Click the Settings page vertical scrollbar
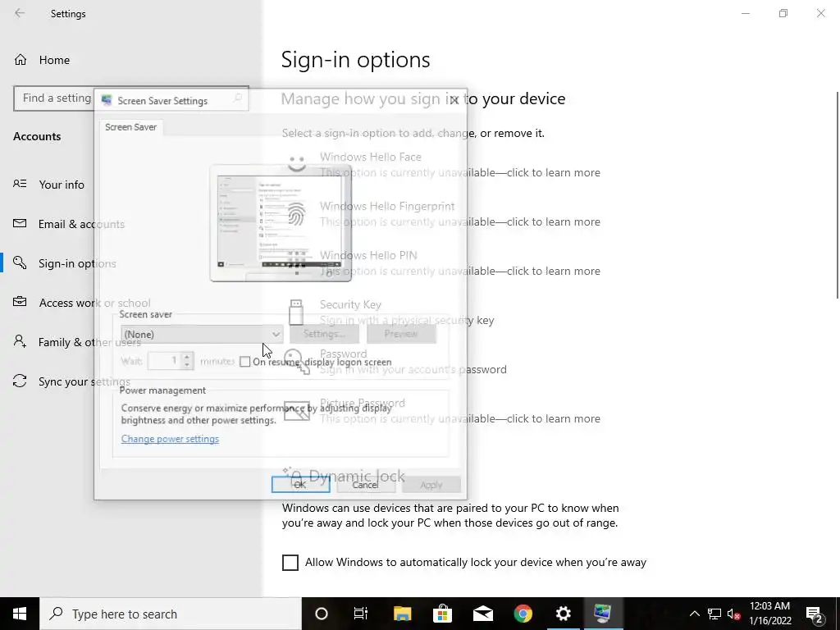 pos(837,195)
